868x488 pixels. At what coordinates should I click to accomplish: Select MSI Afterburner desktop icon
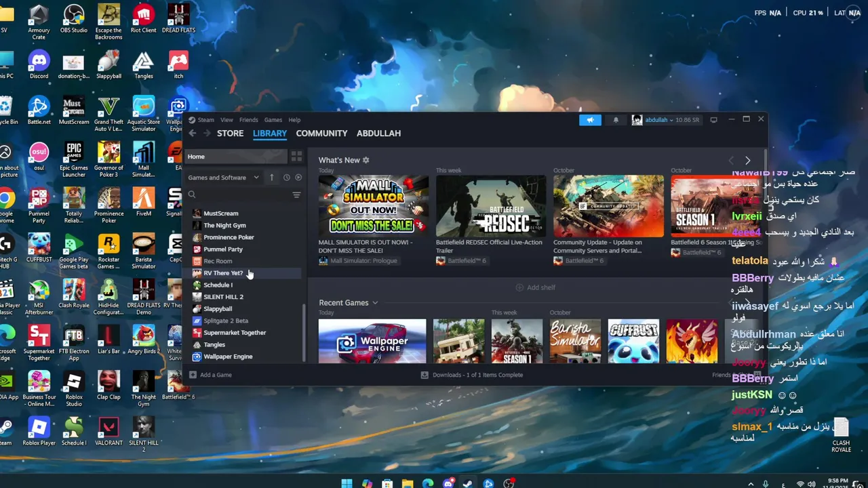[x=39, y=298]
